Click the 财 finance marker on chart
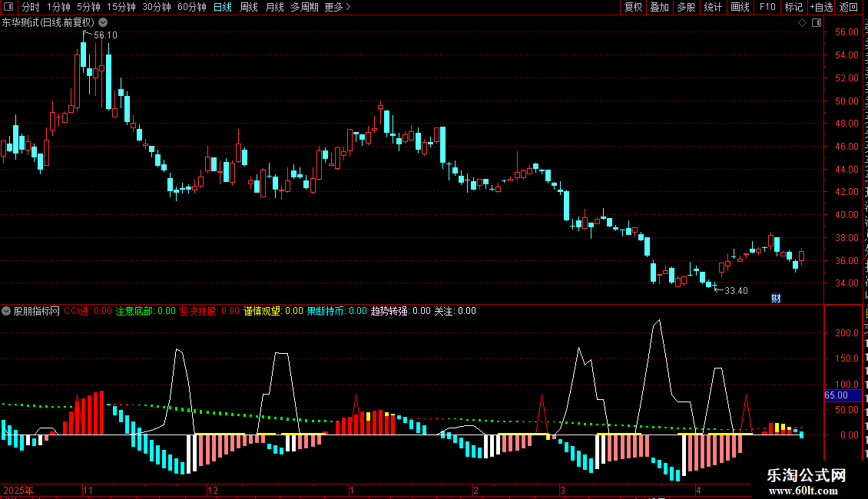The height and width of the screenshot is (499, 868). coord(776,298)
